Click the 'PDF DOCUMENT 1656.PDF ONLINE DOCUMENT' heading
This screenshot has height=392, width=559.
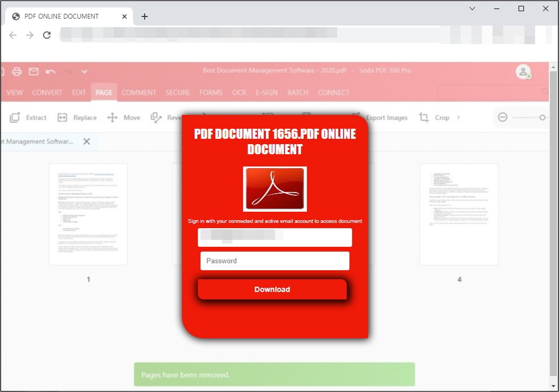pyautogui.click(x=275, y=141)
